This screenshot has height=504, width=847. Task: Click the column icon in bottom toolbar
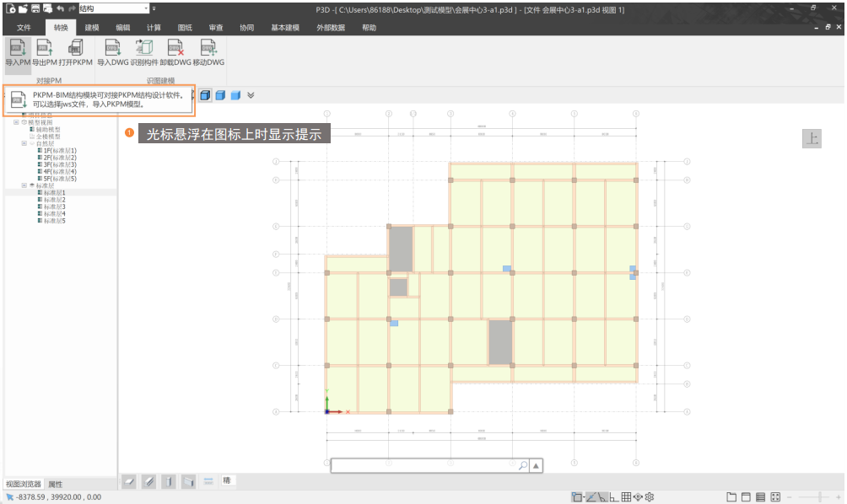[x=169, y=481]
